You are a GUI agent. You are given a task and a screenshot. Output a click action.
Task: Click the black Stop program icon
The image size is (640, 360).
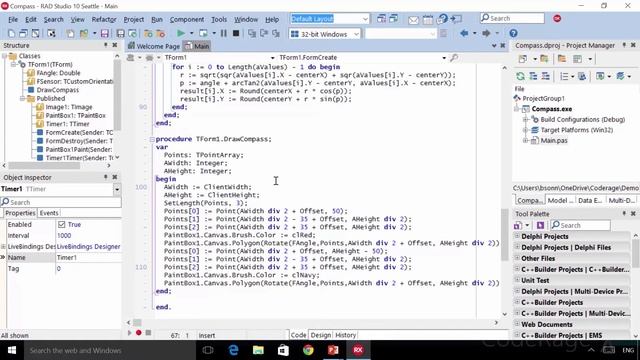point(236,33)
